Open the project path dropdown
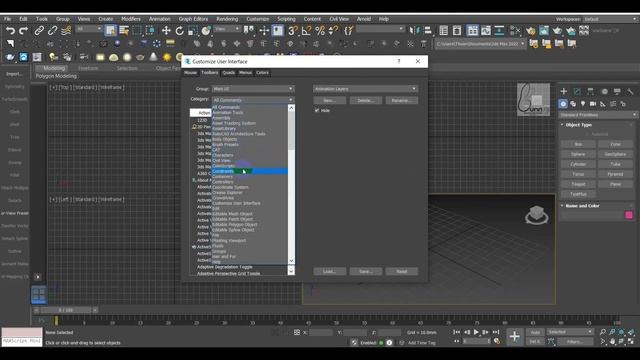The width and height of the screenshot is (640, 360). coord(480,44)
